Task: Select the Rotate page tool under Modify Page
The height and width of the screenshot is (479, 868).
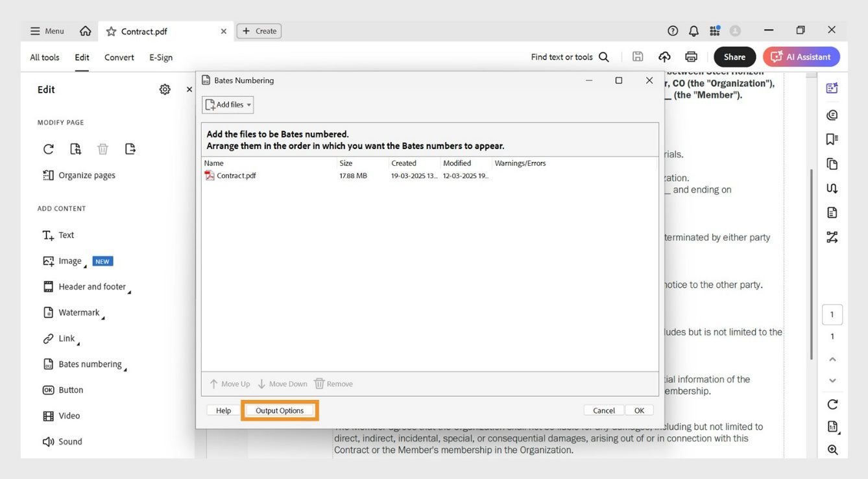Action: click(x=48, y=148)
